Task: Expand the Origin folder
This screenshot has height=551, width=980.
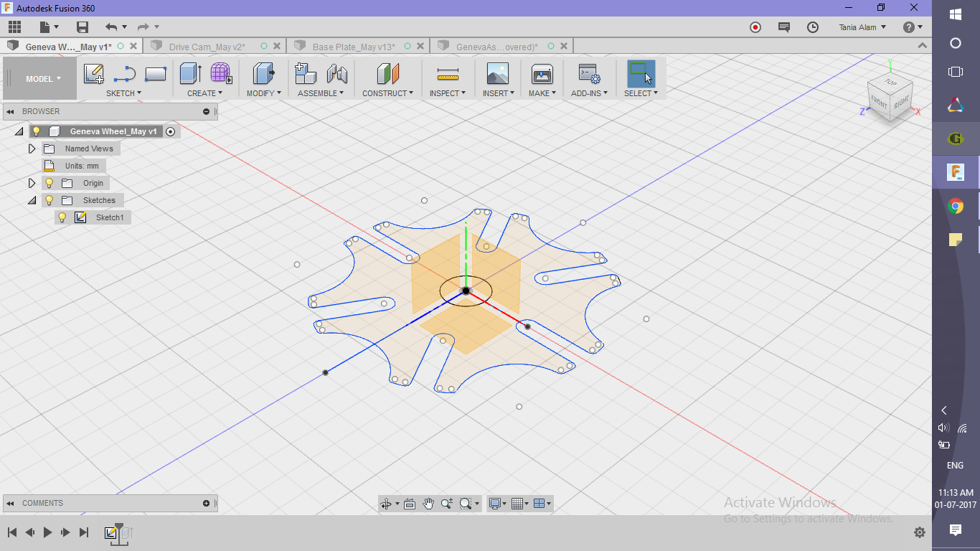Action: point(32,183)
